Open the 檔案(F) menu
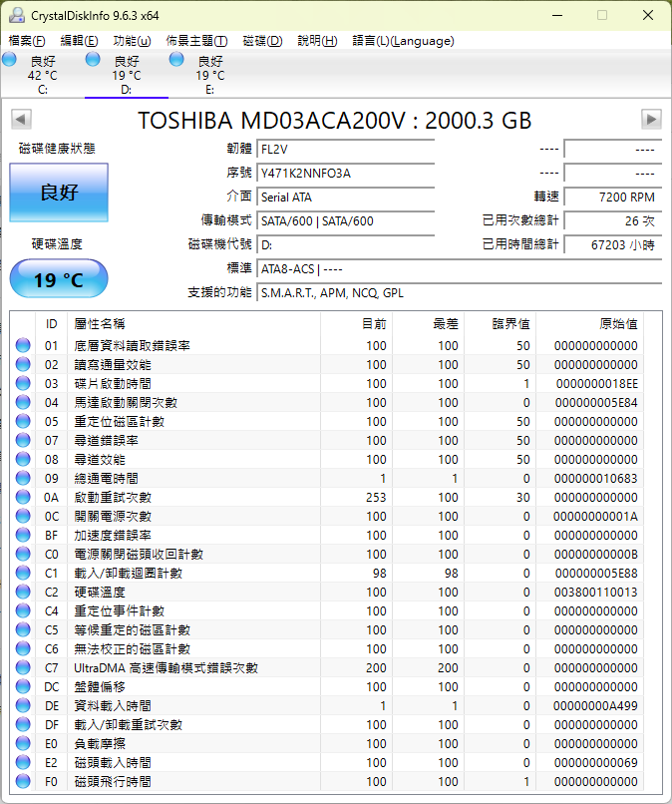Screen dimensions: 672x804 (x=27, y=41)
